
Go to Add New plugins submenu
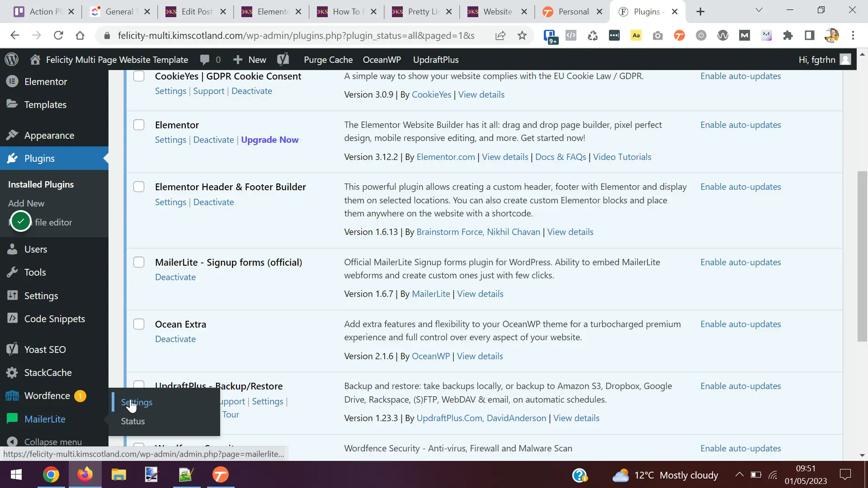tap(26, 203)
